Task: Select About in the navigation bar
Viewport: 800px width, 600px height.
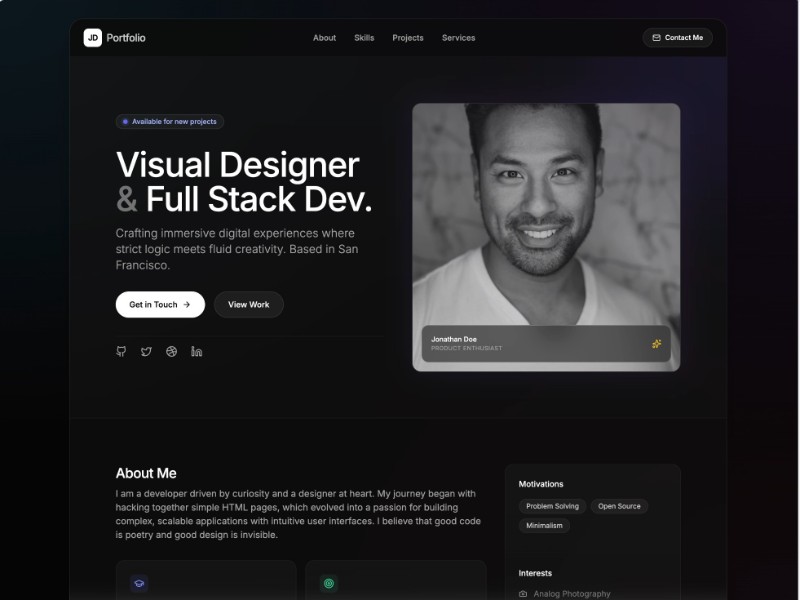Action: click(x=324, y=37)
